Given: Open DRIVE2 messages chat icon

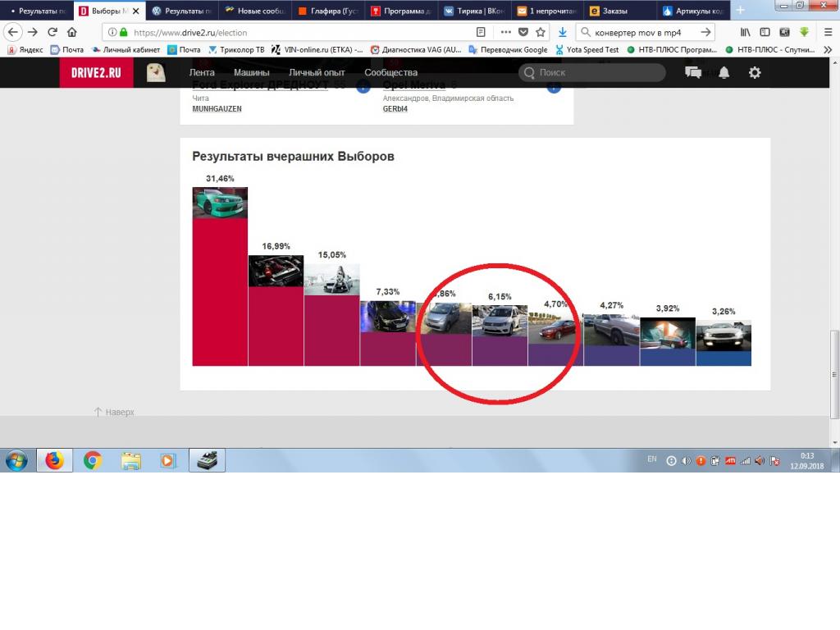Looking at the screenshot, I should pos(693,72).
